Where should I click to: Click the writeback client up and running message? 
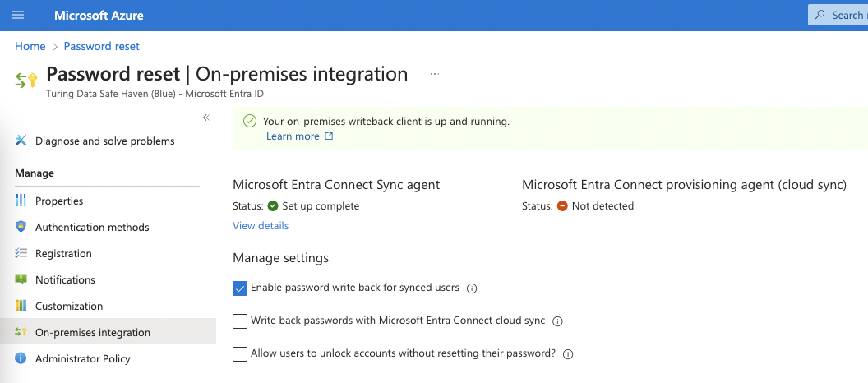[386, 121]
